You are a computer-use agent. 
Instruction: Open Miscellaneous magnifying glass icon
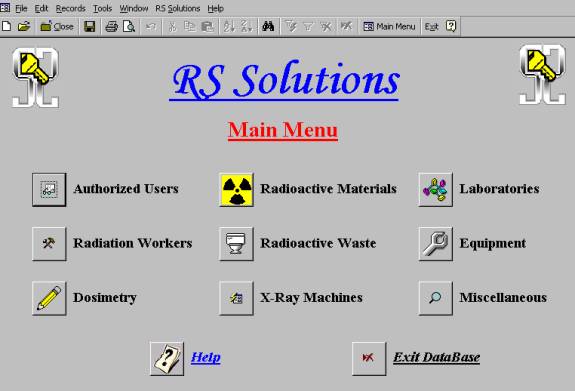coord(435,298)
